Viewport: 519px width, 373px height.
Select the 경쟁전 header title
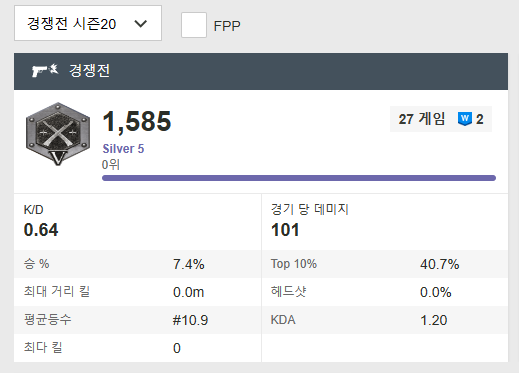[89, 71]
